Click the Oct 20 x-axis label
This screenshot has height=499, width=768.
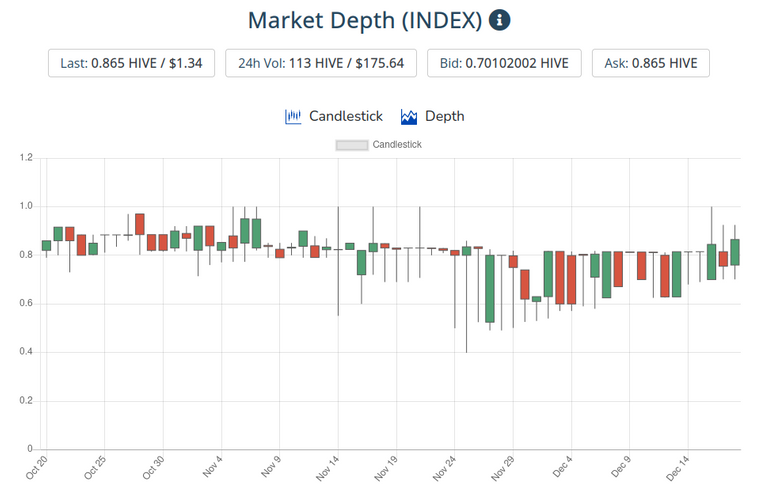point(37,468)
